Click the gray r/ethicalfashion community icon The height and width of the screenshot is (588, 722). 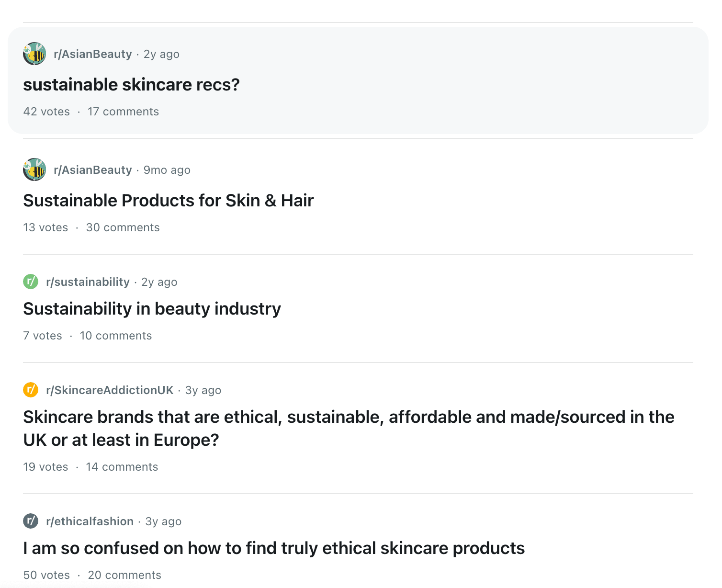(x=31, y=521)
